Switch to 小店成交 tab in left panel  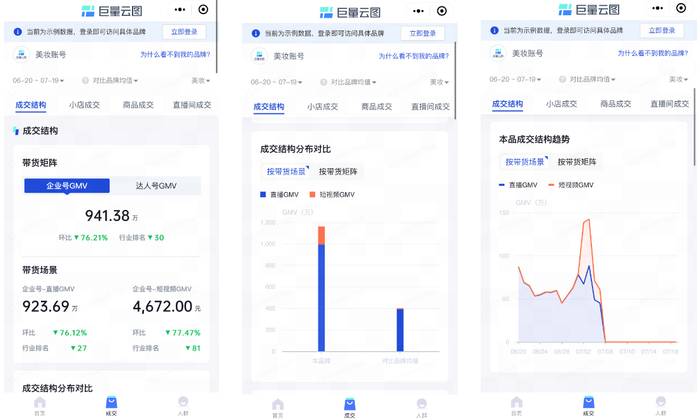point(84,105)
